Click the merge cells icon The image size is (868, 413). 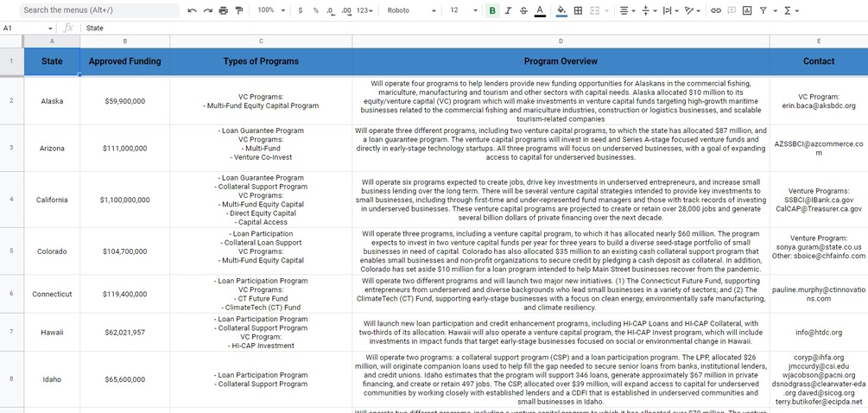tap(595, 10)
